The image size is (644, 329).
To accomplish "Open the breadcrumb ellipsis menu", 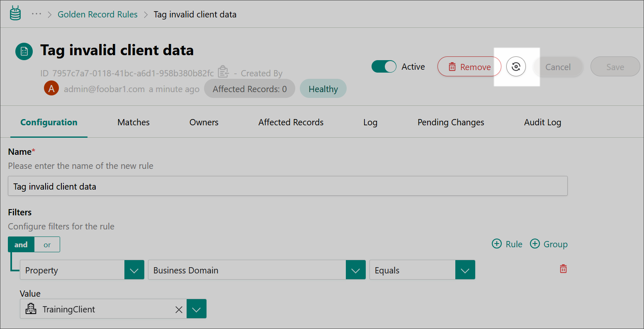I will pos(36,14).
